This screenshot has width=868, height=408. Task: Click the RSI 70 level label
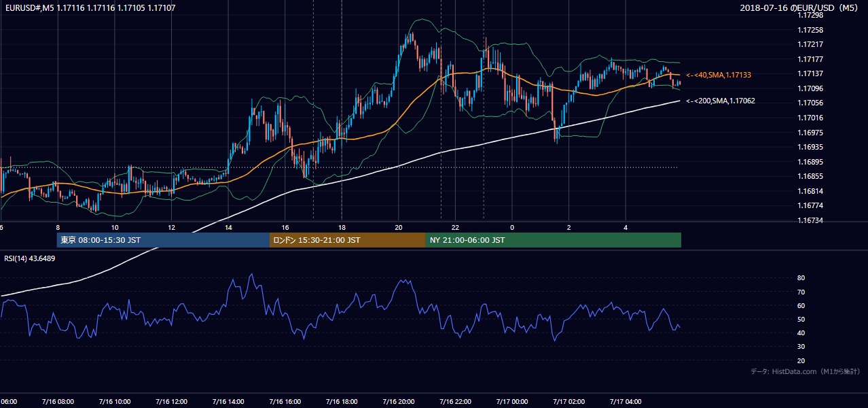(801, 292)
